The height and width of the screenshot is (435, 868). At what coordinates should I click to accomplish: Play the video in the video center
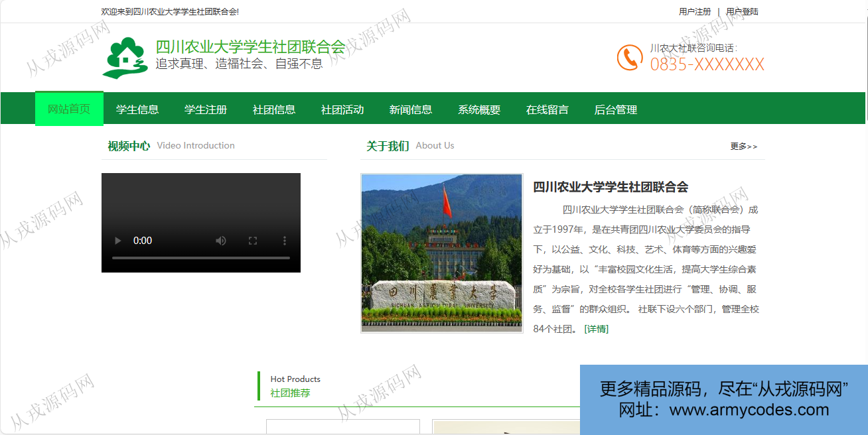pyautogui.click(x=118, y=241)
